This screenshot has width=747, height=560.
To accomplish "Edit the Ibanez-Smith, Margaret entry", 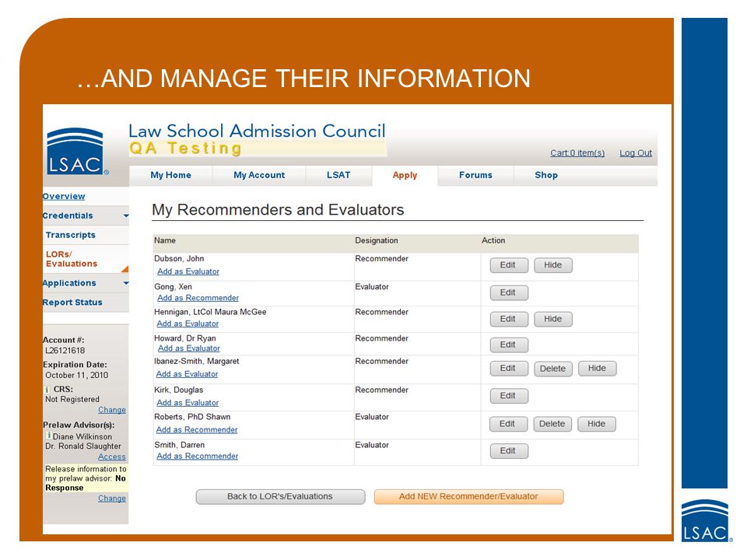I will tap(509, 369).
